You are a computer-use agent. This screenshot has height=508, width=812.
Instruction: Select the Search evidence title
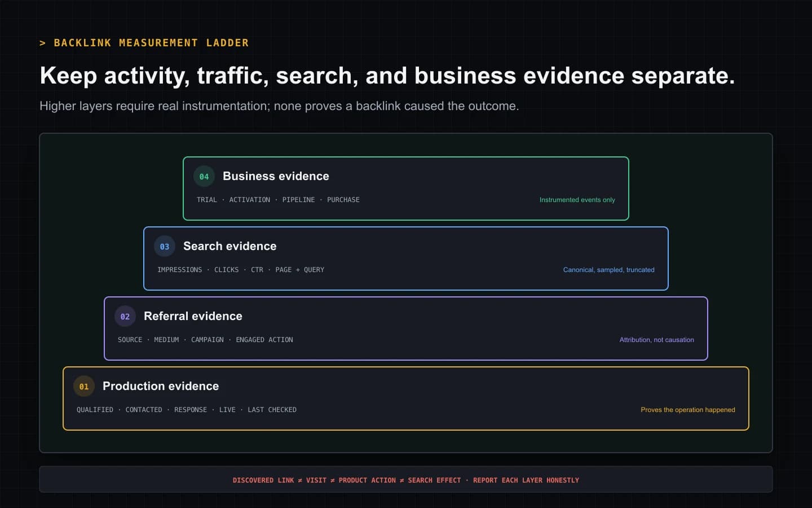point(230,246)
